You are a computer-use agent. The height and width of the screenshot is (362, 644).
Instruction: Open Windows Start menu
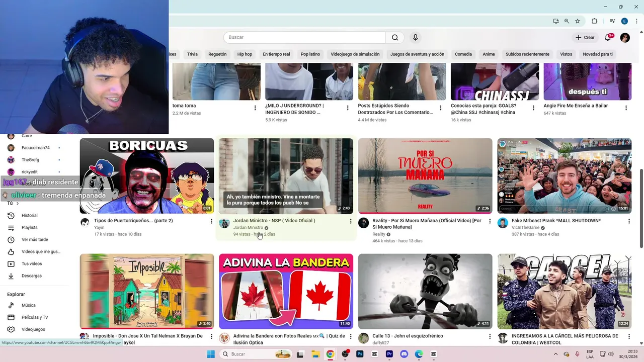coord(211,354)
